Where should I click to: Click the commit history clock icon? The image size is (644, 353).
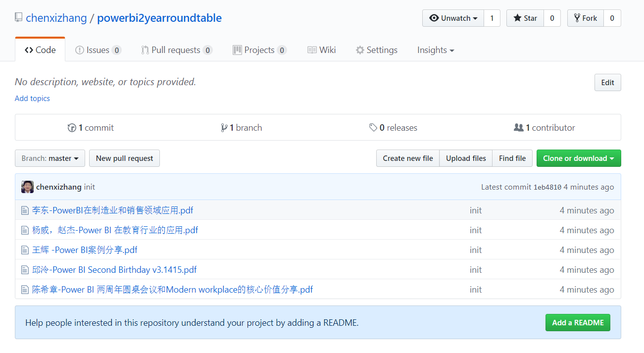(72, 128)
